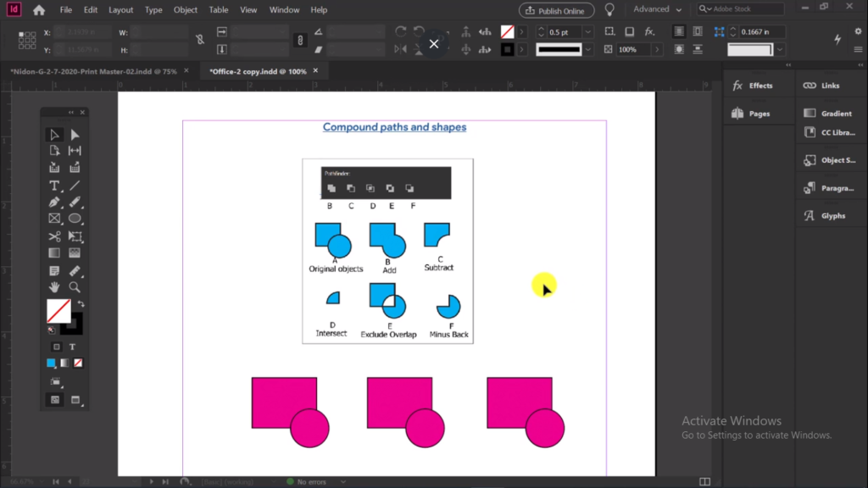Open the Pages panel
This screenshot has width=868, height=488.
tap(751, 114)
